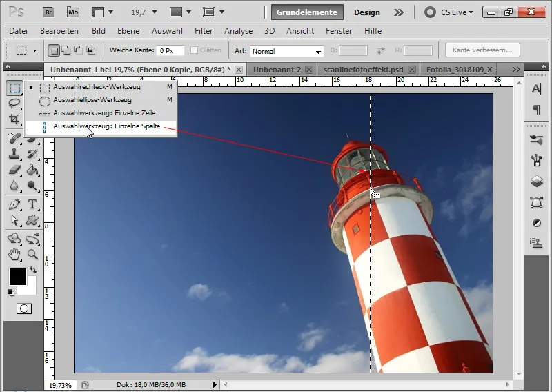Screen dimensions: 552x392
Task: Open the Clone Source panel icon
Action: click(x=537, y=244)
